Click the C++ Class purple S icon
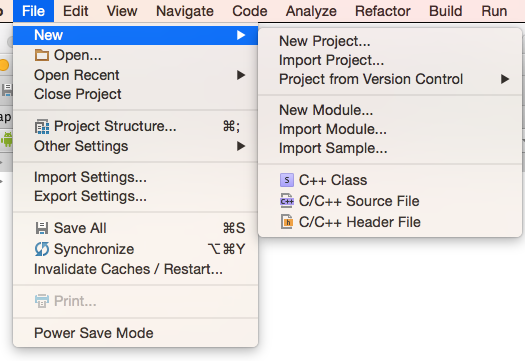This screenshot has width=525, height=361. [x=287, y=180]
